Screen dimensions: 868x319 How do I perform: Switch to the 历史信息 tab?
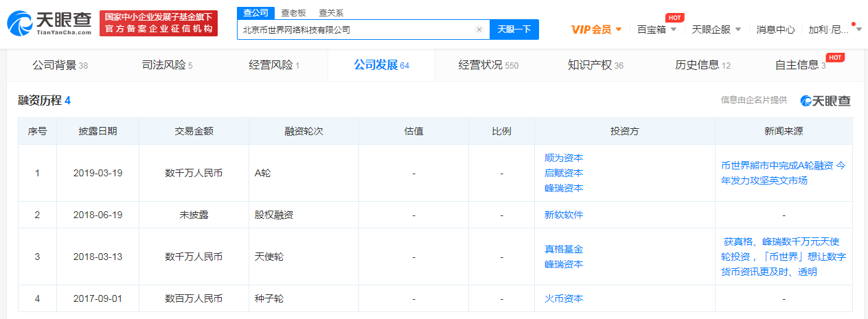[x=703, y=65]
